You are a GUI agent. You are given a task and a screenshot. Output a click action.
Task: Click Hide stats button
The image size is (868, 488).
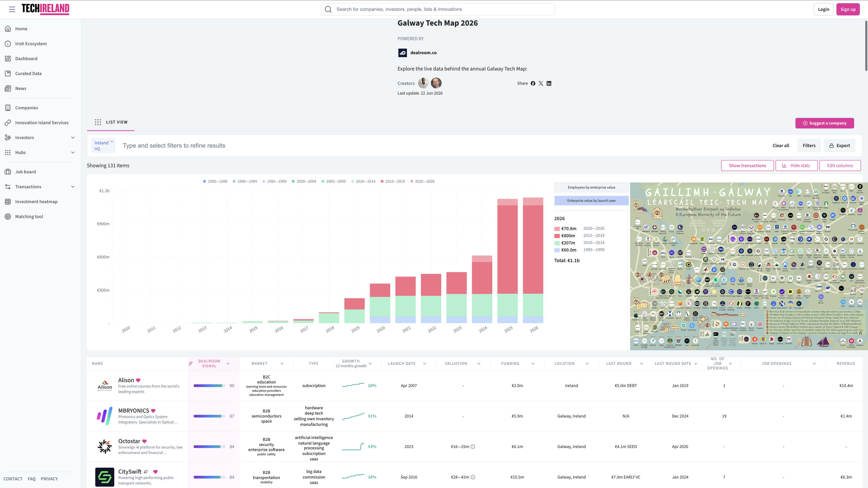(797, 166)
